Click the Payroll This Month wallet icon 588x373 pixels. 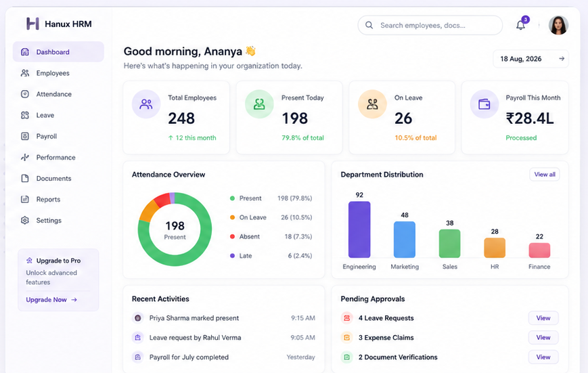484,104
